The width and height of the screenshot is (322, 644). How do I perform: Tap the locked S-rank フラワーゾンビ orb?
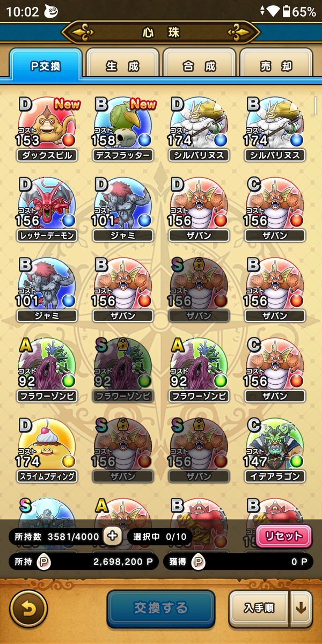[x=123, y=370]
